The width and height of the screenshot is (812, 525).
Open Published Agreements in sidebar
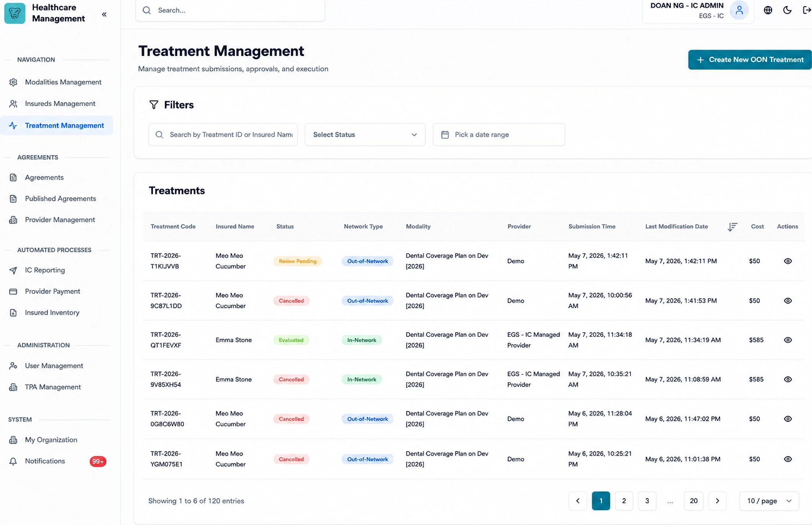click(x=57, y=199)
